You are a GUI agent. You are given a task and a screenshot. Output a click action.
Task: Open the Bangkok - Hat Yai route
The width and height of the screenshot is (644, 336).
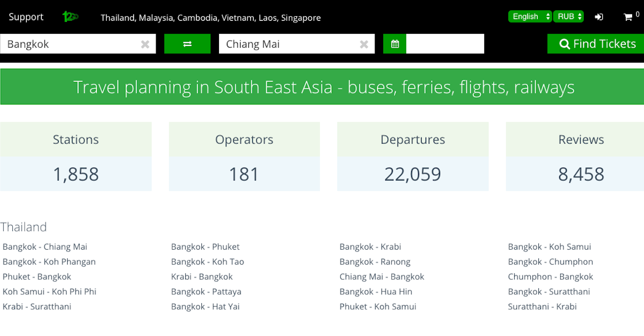pos(206,307)
